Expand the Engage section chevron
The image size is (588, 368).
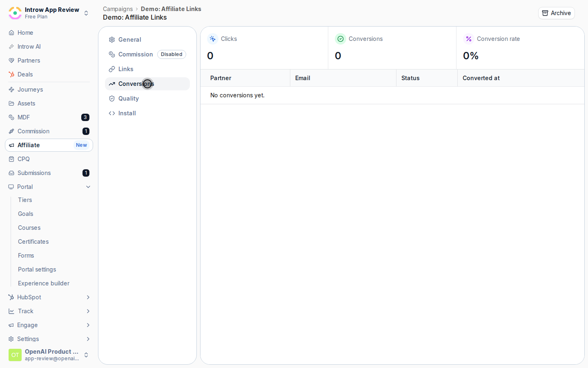pyautogui.click(x=88, y=325)
